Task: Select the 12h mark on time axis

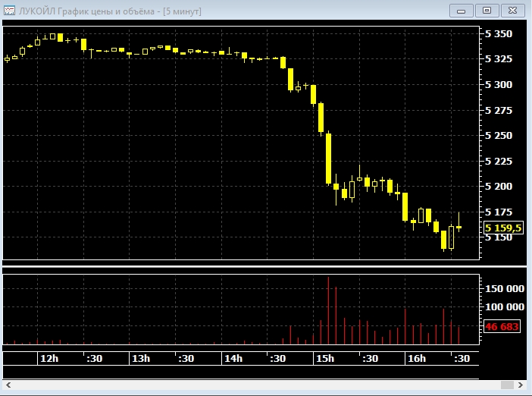Action: (49, 358)
